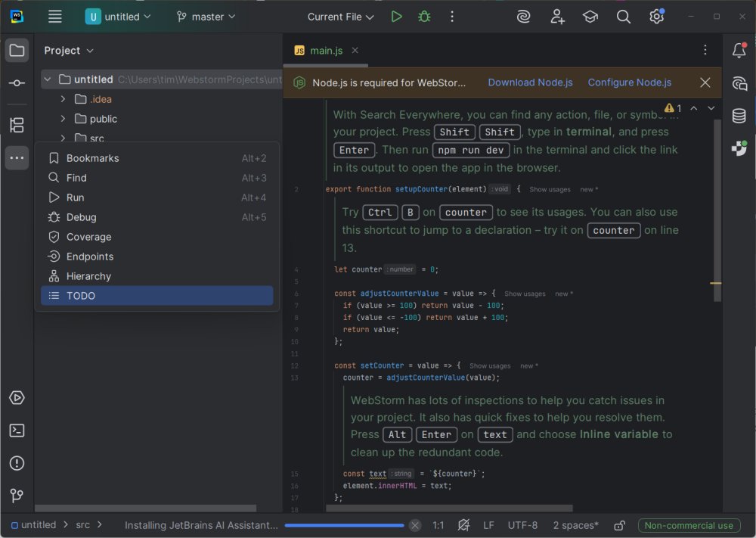Open the master branch dropdown
This screenshot has height=538, width=756.
[x=206, y=17]
